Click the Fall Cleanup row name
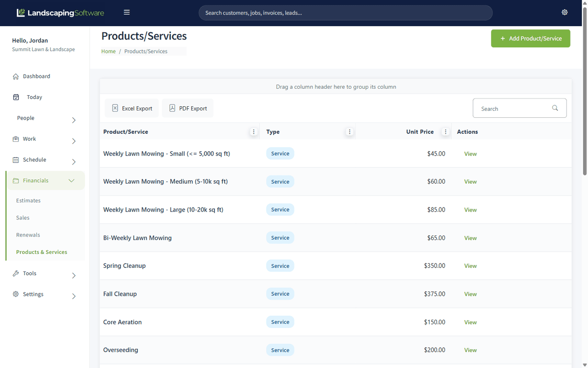 click(x=120, y=294)
